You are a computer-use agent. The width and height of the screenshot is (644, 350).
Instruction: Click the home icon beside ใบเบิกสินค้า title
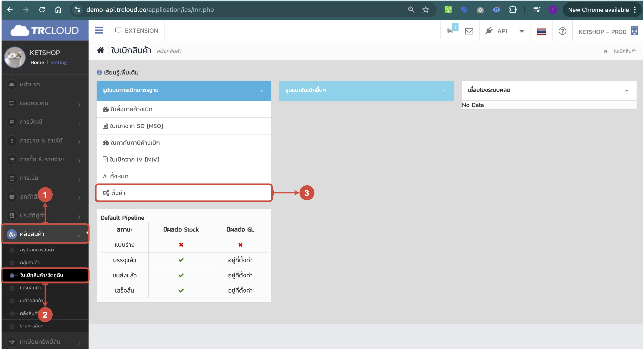pos(100,50)
